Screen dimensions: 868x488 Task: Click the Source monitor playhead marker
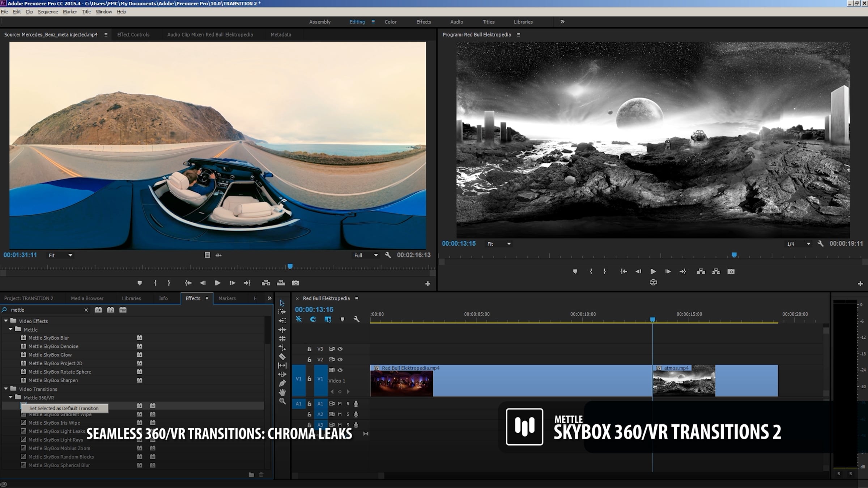(x=290, y=267)
